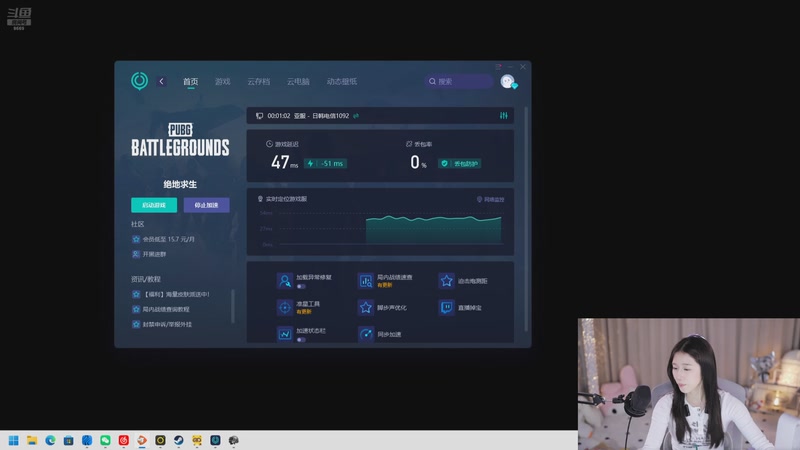Screen dimensions: 800x450
Task: Click the purple 停止加速 button
Action: pyautogui.click(x=207, y=205)
